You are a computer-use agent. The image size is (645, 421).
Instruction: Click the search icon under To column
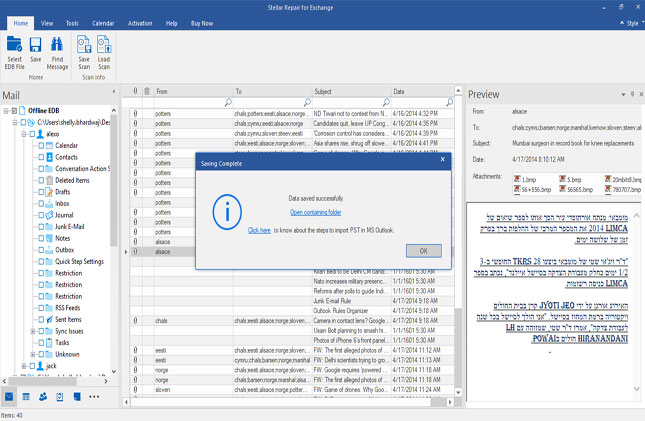coord(307,102)
